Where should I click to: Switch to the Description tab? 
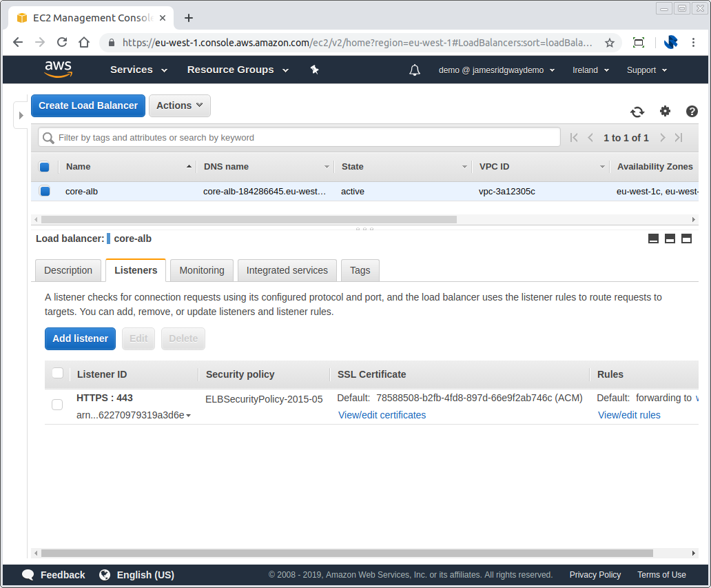click(x=68, y=270)
